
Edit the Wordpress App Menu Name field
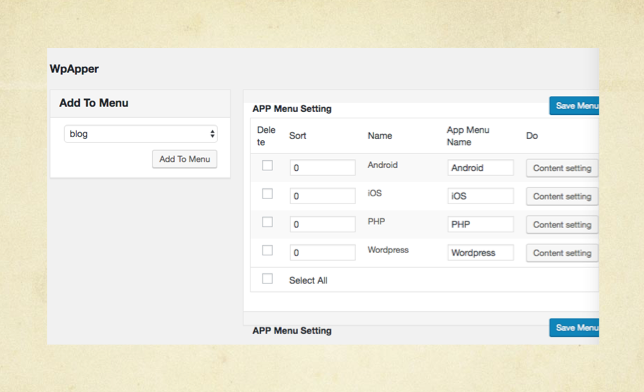[481, 253]
